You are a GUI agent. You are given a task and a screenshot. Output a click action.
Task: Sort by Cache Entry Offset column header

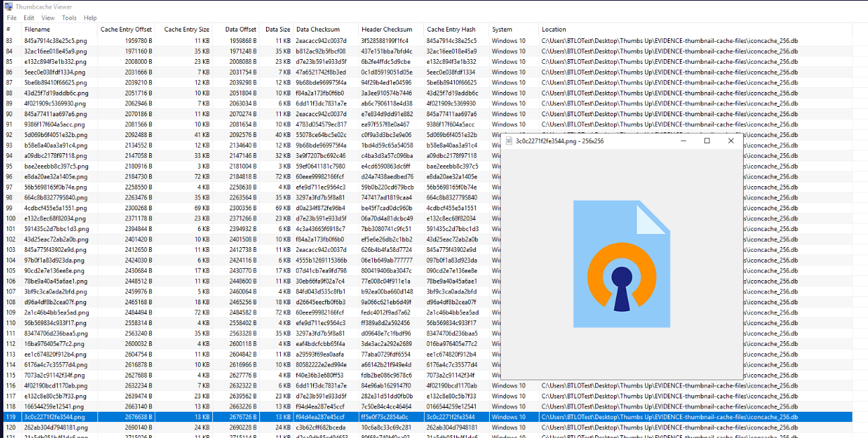tap(126, 30)
